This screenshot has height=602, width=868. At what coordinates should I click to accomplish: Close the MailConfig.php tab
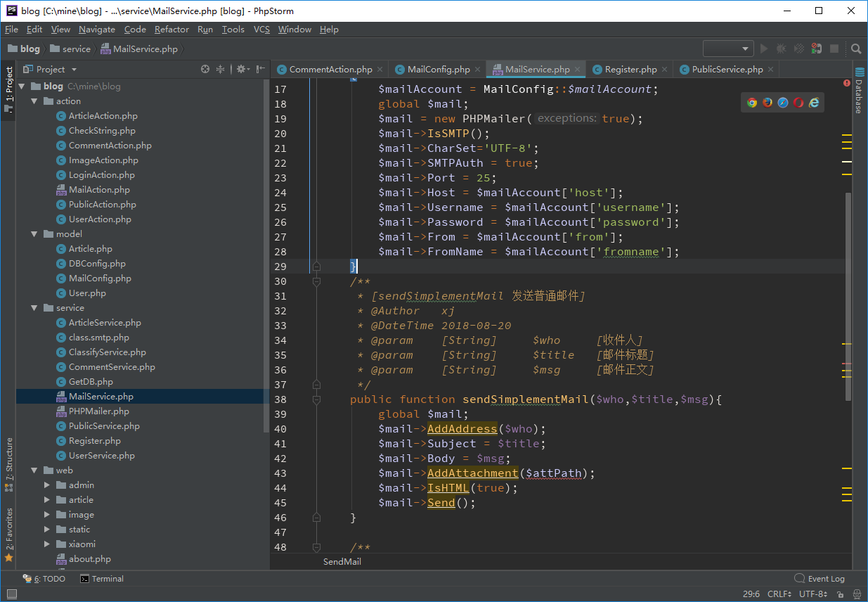click(478, 70)
